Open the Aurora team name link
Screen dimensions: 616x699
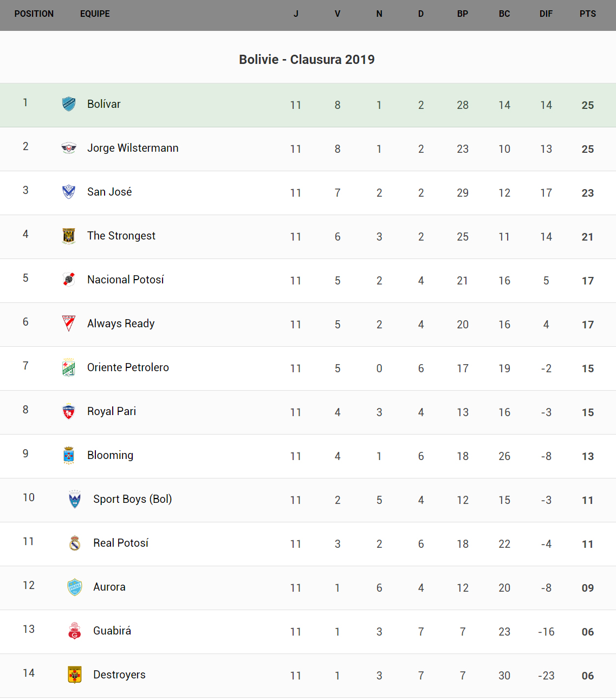click(x=109, y=587)
